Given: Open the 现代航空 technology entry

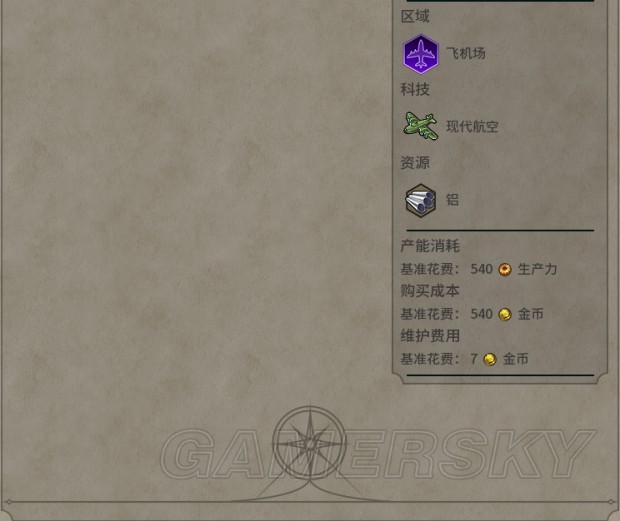Looking at the screenshot, I should [x=472, y=126].
